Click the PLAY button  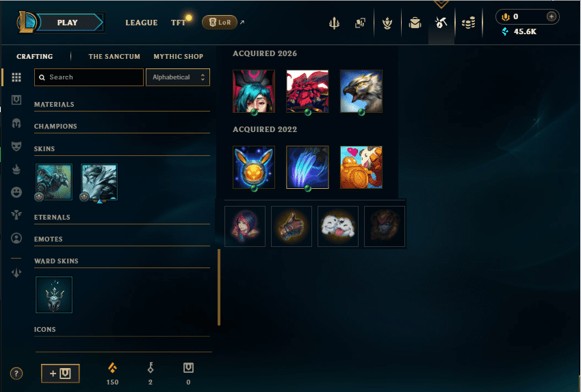(x=69, y=23)
